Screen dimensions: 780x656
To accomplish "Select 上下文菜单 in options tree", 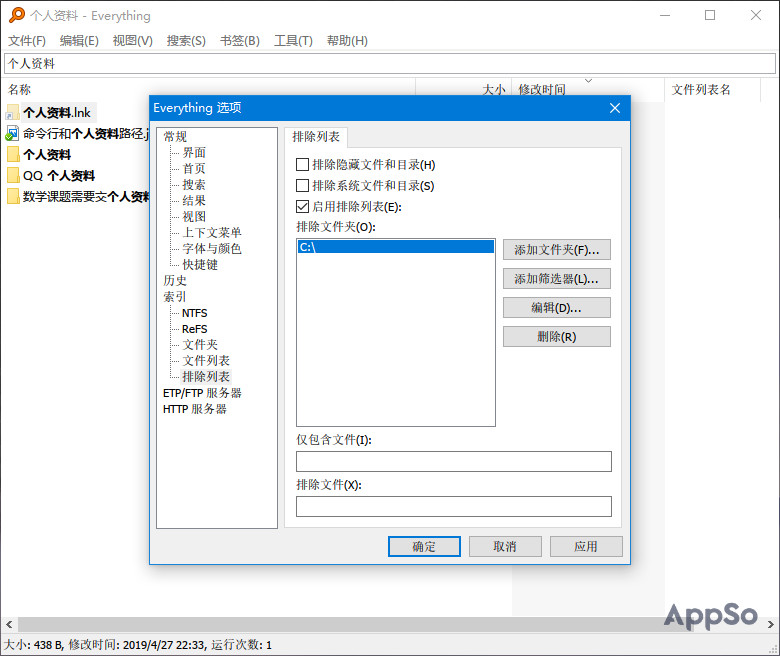I will [x=212, y=232].
